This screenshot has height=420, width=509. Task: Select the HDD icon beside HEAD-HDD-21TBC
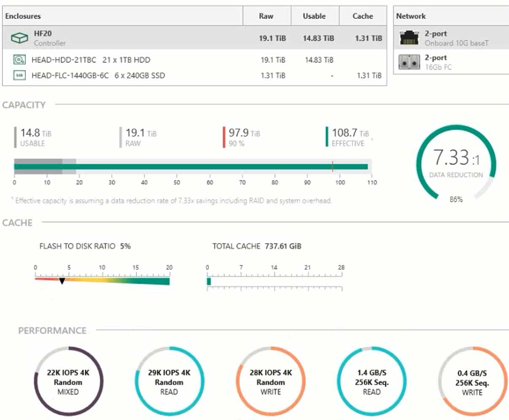[19, 60]
